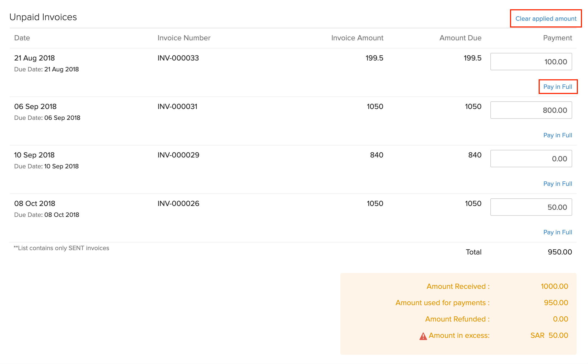Click the red warning icon beside Amount in excess
The width and height of the screenshot is (588, 364).
click(x=423, y=336)
